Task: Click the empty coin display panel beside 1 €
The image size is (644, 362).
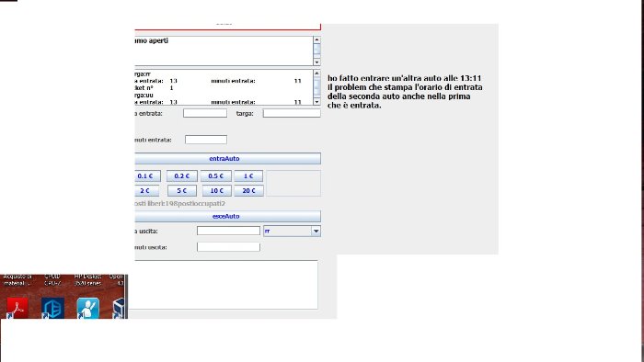Action: point(293,183)
